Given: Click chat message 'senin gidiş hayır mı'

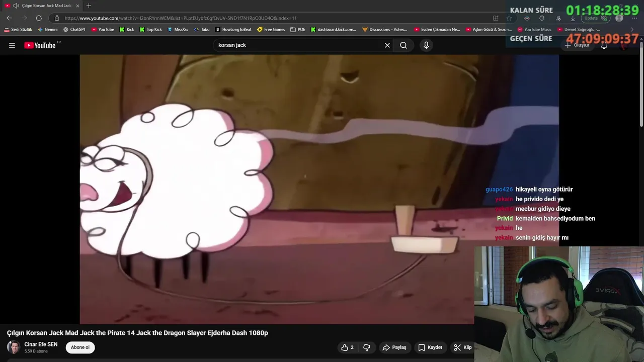Looking at the screenshot, I should (x=542, y=238).
